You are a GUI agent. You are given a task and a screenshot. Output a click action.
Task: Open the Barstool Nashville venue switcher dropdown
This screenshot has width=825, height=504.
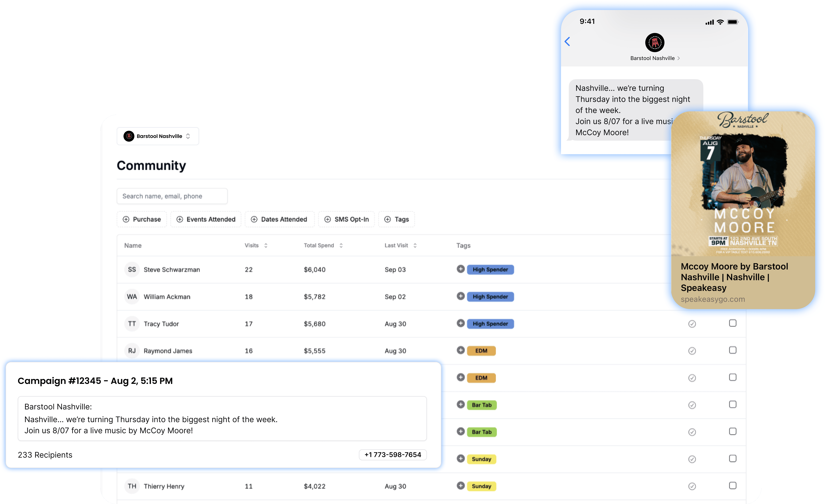coord(158,136)
